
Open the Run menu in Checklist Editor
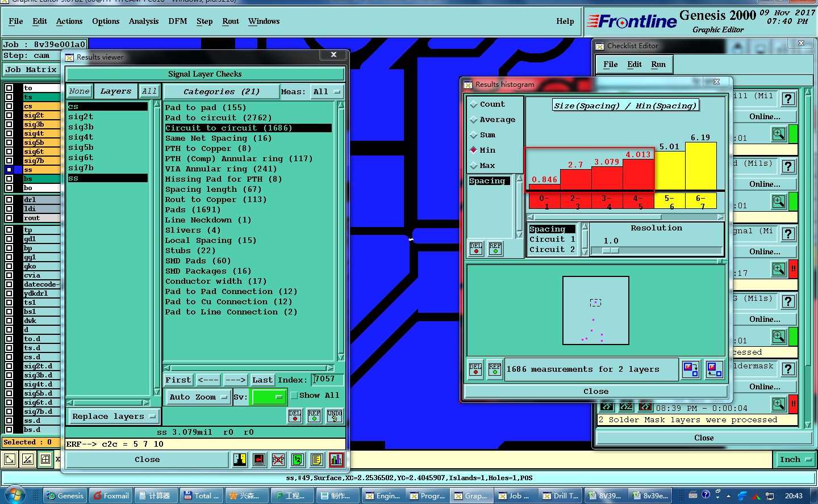click(658, 65)
